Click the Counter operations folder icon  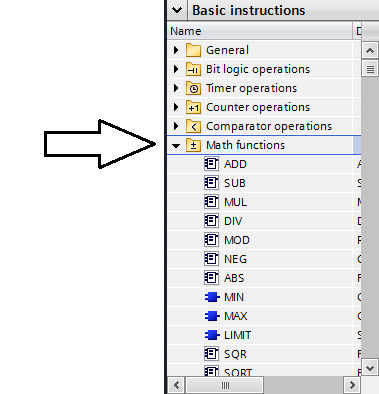[x=193, y=107]
